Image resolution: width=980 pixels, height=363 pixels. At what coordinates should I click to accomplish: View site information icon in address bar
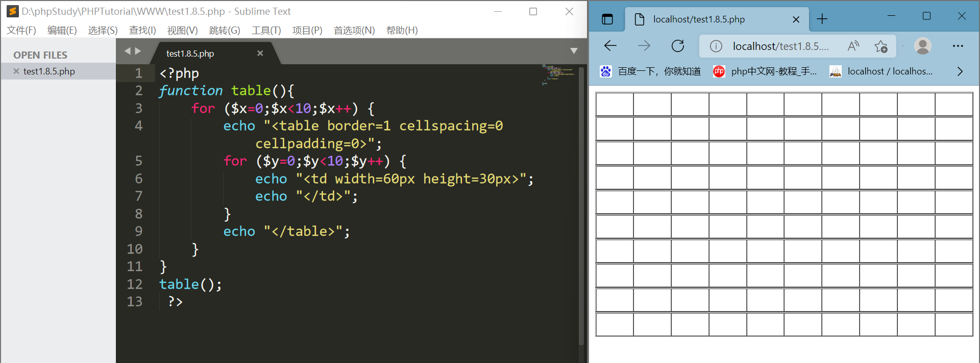[716, 46]
